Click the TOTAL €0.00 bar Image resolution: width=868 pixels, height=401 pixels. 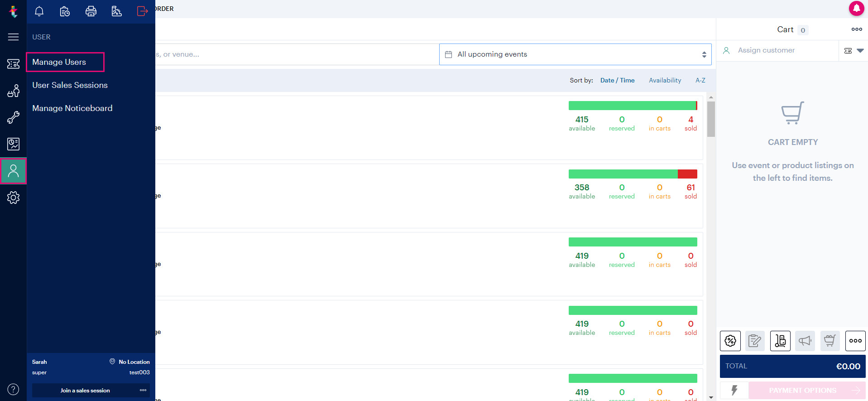[x=792, y=366]
